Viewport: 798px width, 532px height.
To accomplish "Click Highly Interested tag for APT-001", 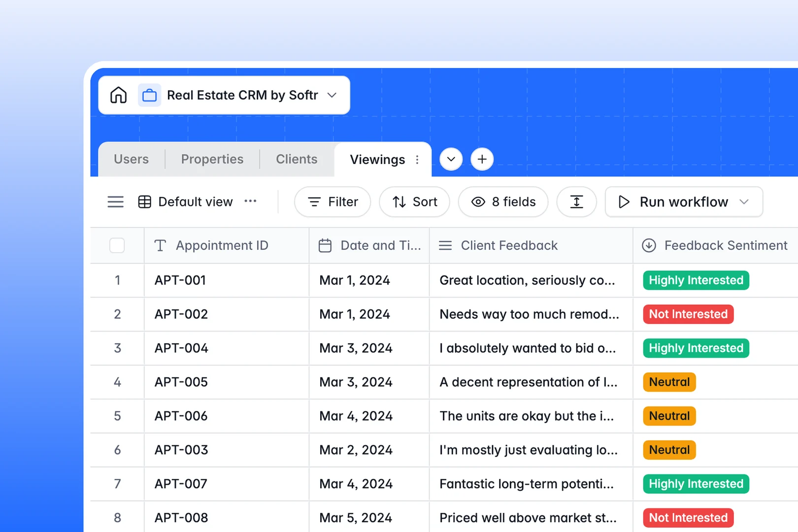I will tap(696, 280).
